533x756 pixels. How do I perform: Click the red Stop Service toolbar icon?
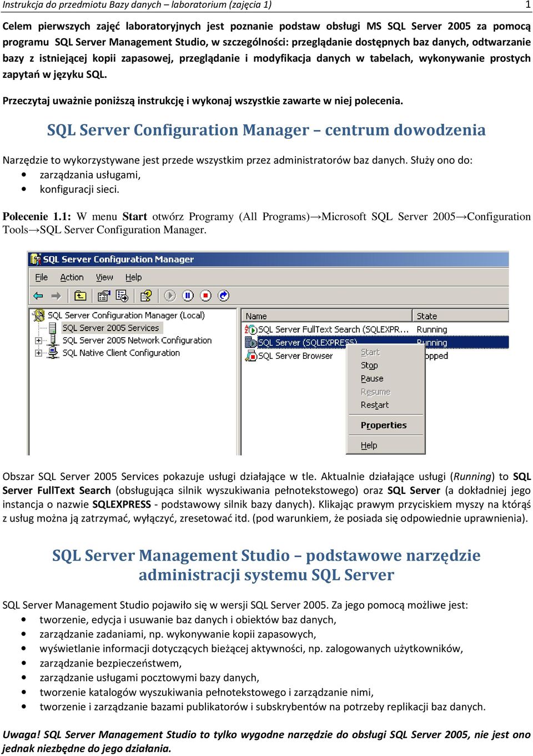(205, 296)
